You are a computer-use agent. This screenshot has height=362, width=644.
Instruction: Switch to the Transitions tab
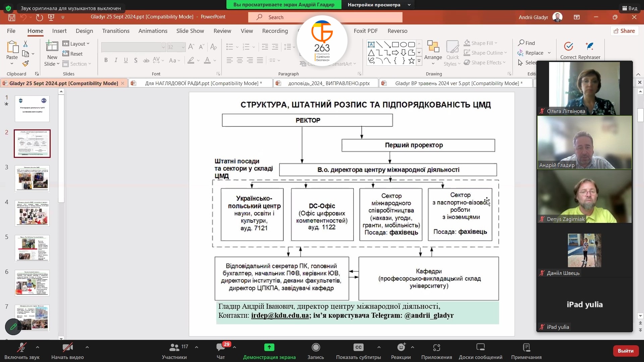(116, 31)
